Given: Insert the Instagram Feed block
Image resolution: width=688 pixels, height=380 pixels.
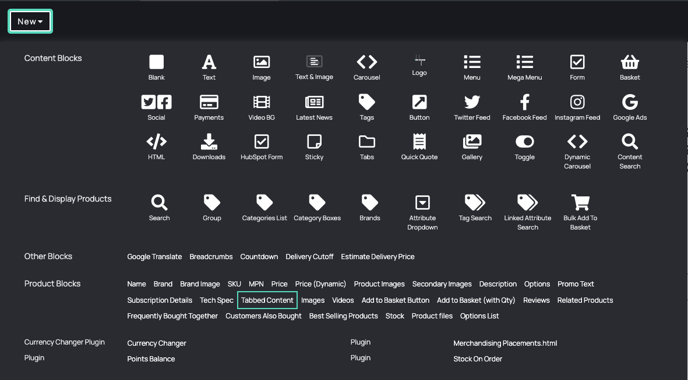Looking at the screenshot, I should click(577, 107).
